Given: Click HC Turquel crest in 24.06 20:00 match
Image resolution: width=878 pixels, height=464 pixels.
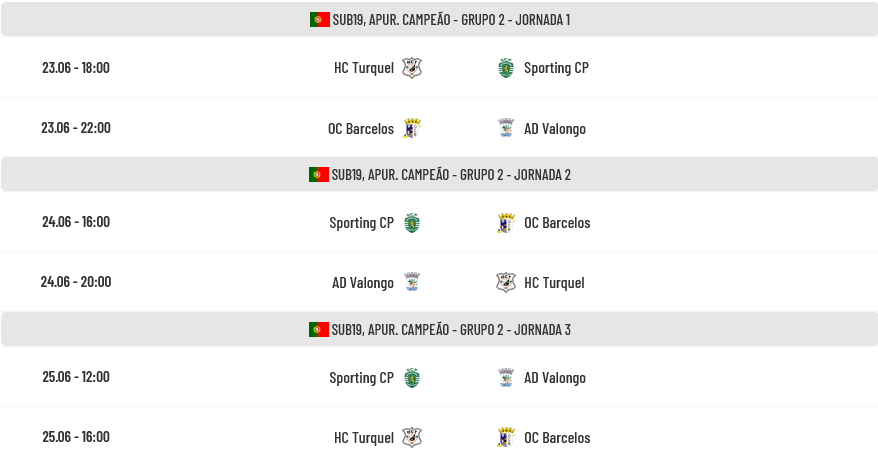Looking at the screenshot, I should [x=506, y=282].
